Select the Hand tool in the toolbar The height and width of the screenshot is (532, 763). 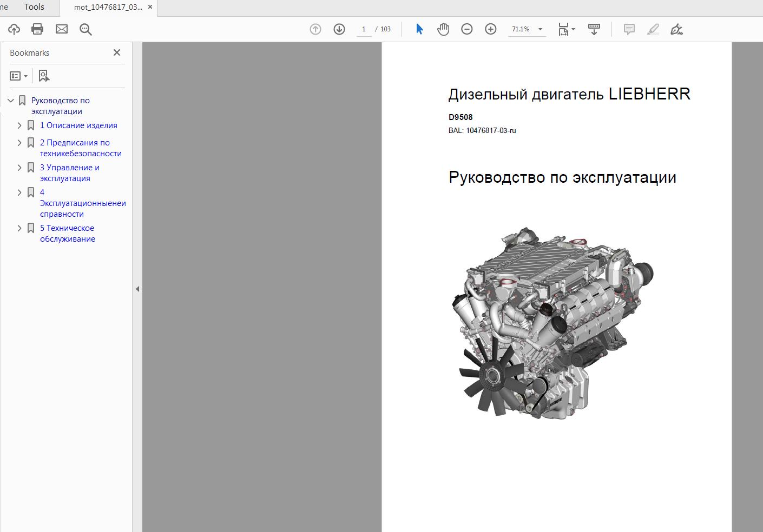[x=443, y=29]
